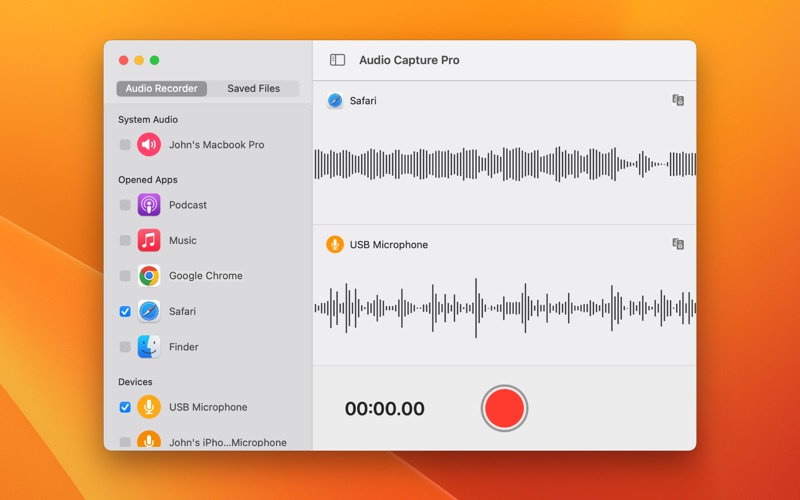Maximize the window with the green button
This screenshot has width=800, height=500.
click(x=155, y=60)
